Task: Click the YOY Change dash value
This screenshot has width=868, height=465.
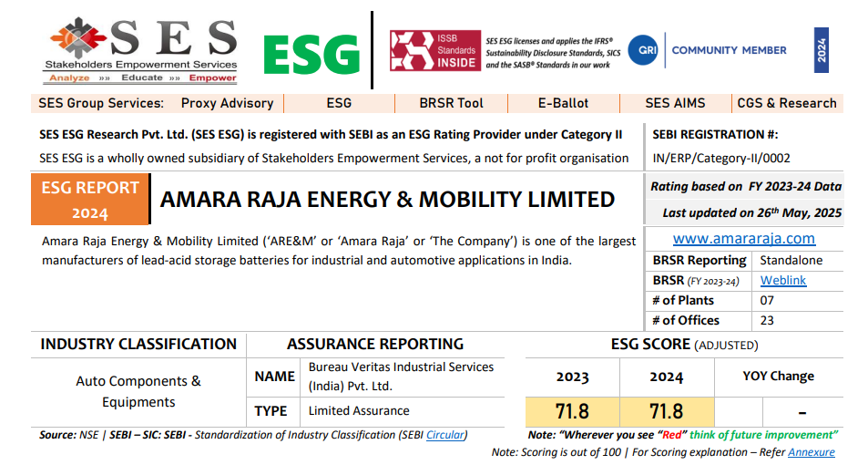Action: [x=802, y=412]
